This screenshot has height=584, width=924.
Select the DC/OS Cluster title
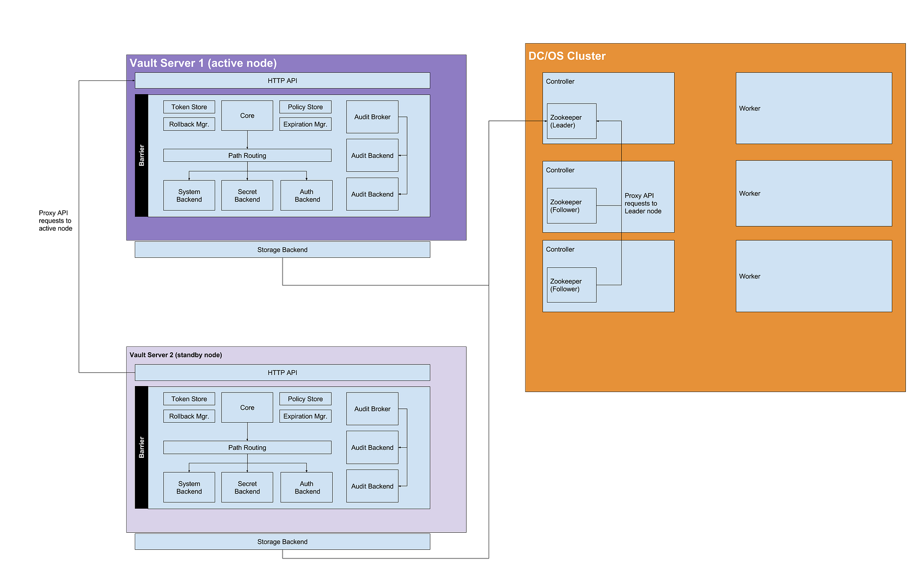click(567, 56)
